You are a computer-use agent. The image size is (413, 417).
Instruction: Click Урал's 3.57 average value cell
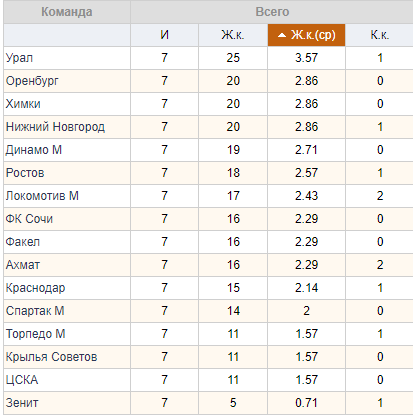[x=306, y=58]
